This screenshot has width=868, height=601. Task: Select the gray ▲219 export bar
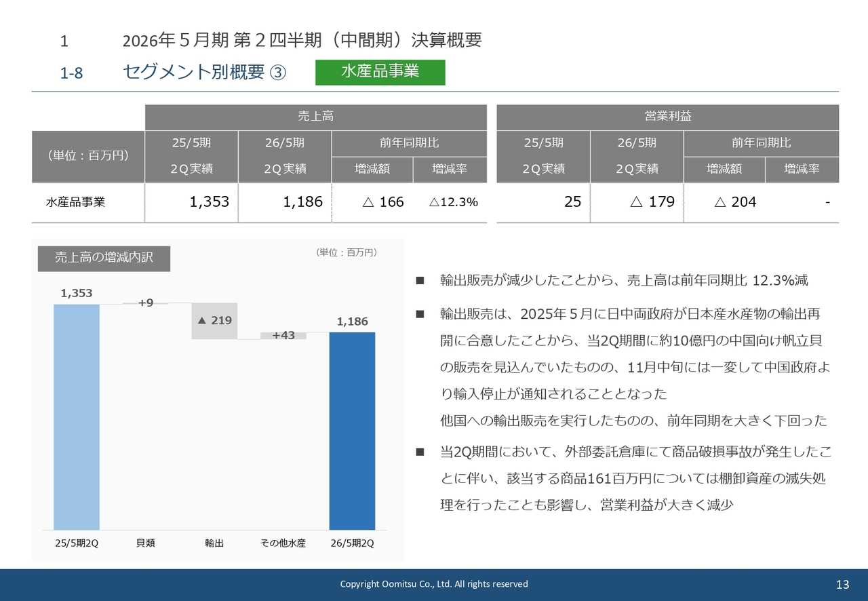[x=214, y=321]
